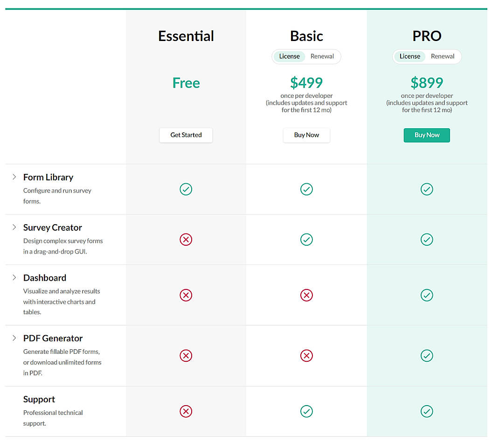Toggle the Dashboard cross under Essential

point(186,295)
